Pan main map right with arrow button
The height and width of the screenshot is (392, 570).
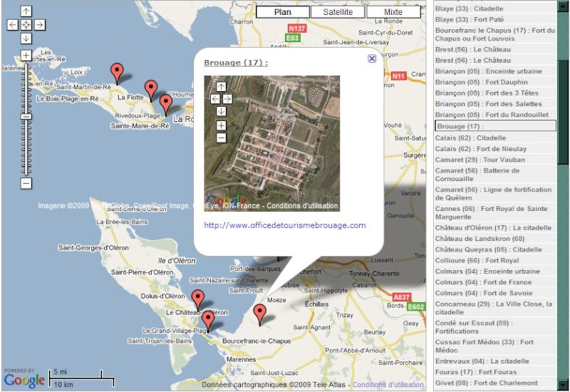point(40,25)
